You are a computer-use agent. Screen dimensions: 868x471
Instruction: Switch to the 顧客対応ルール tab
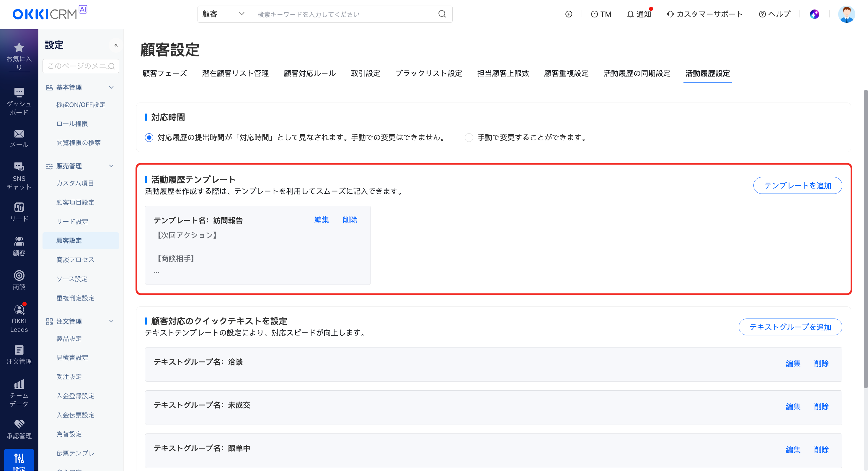(310, 73)
